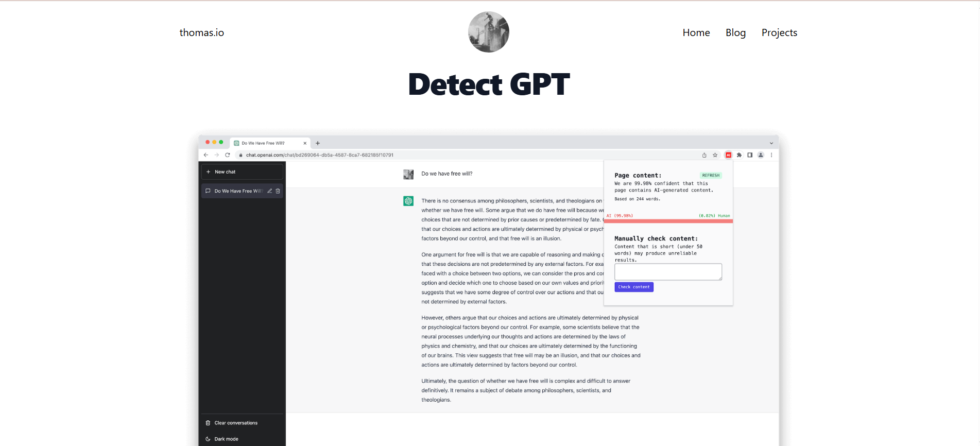
Task: Toggle Dark mode in sidebar
Action: [x=226, y=439]
